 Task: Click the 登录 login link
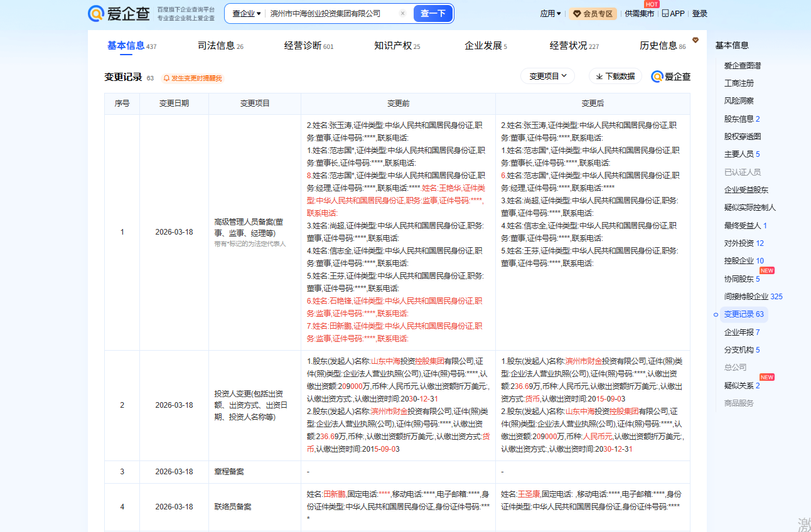(699, 13)
